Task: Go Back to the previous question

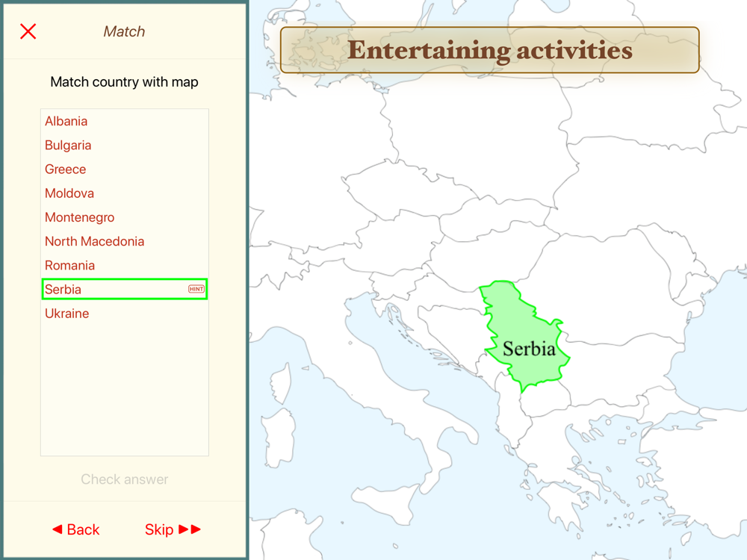Action: [75, 529]
